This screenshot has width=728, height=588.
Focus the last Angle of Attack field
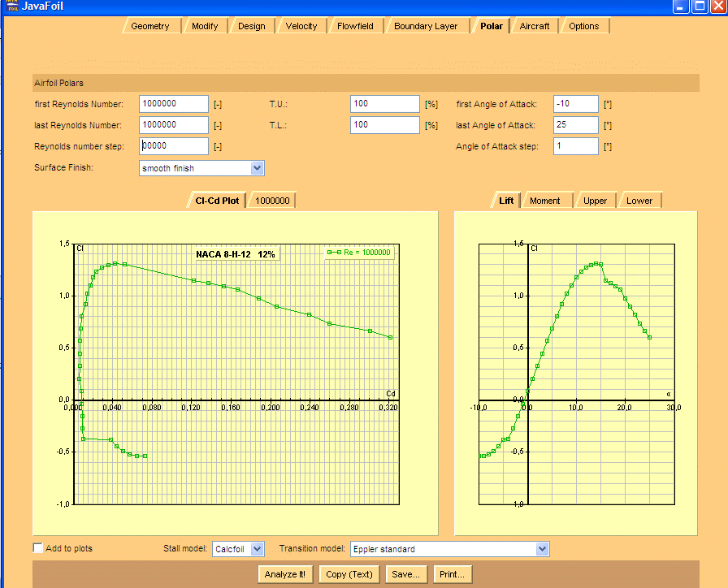click(x=575, y=125)
